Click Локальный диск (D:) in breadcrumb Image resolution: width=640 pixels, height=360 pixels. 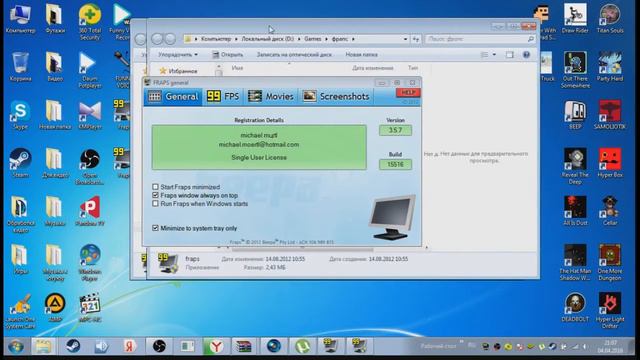click(x=267, y=39)
